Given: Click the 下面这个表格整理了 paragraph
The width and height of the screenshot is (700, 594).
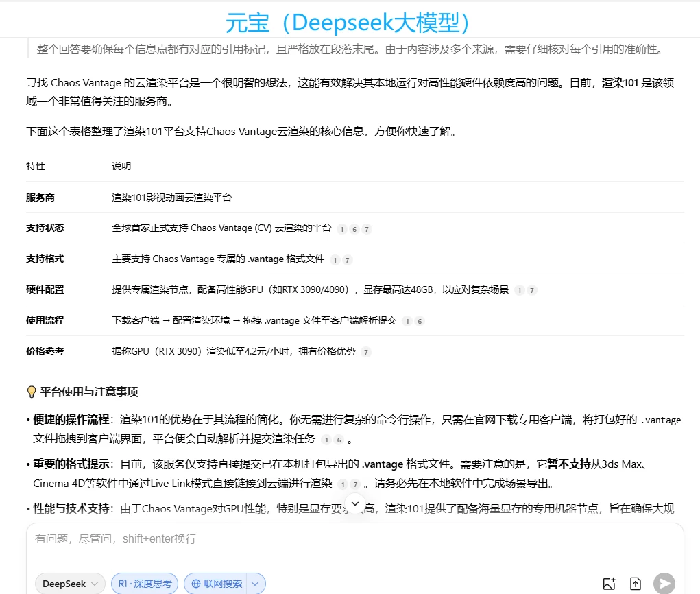Looking at the screenshot, I should click(243, 131).
